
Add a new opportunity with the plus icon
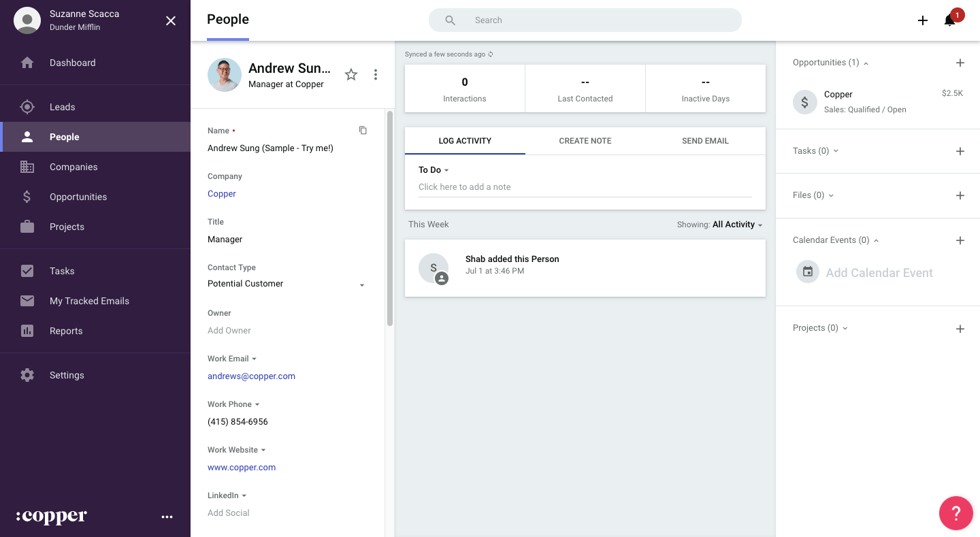[960, 63]
